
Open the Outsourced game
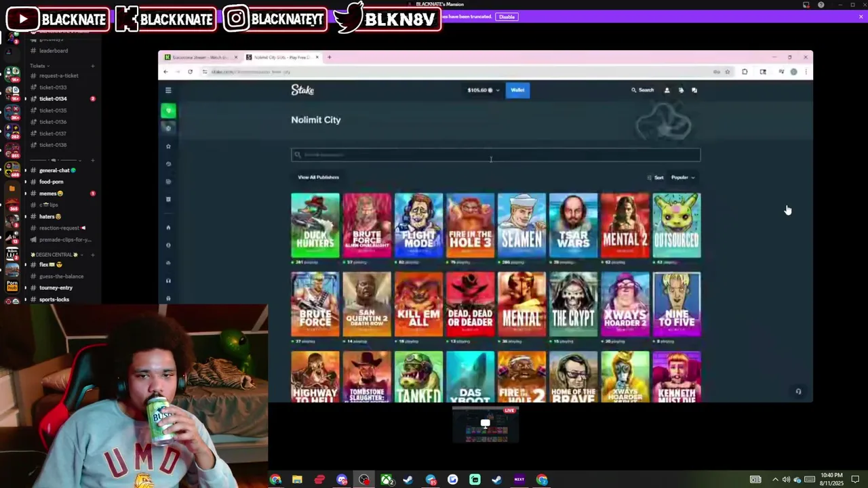(677, 226)
